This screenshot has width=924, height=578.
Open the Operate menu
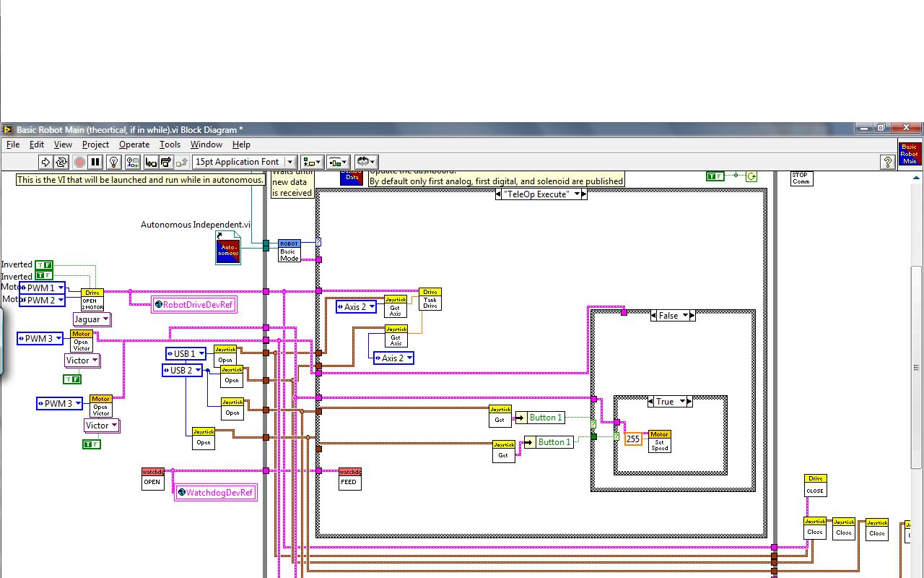(134, 144)
